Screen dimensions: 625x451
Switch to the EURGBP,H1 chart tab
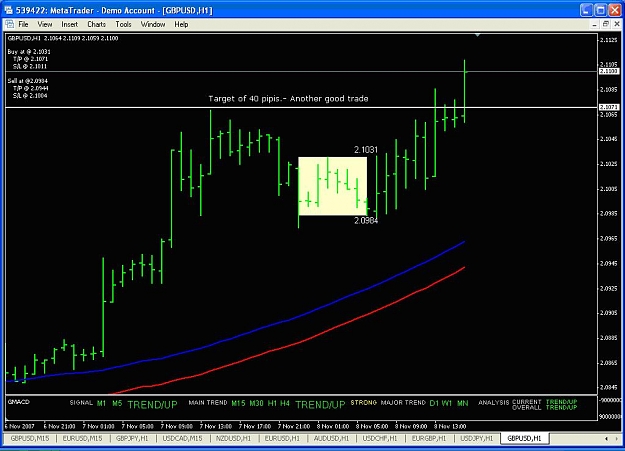pos(428,438)
